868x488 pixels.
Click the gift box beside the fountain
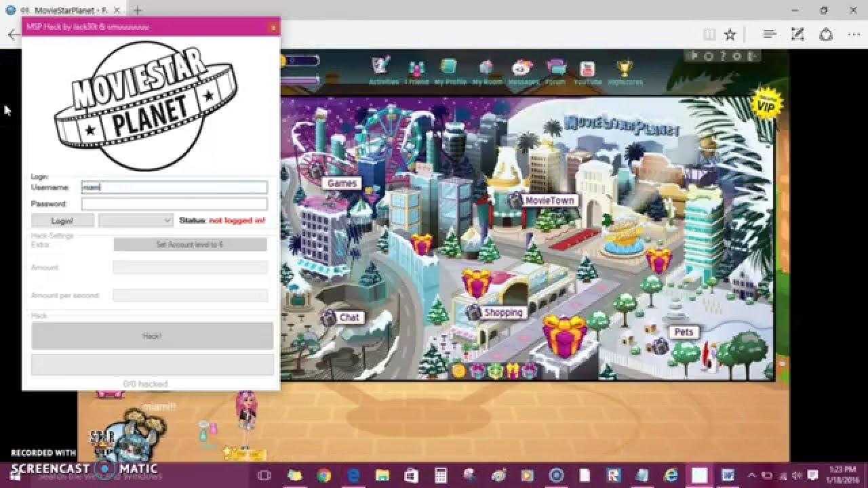pos(658,260)
